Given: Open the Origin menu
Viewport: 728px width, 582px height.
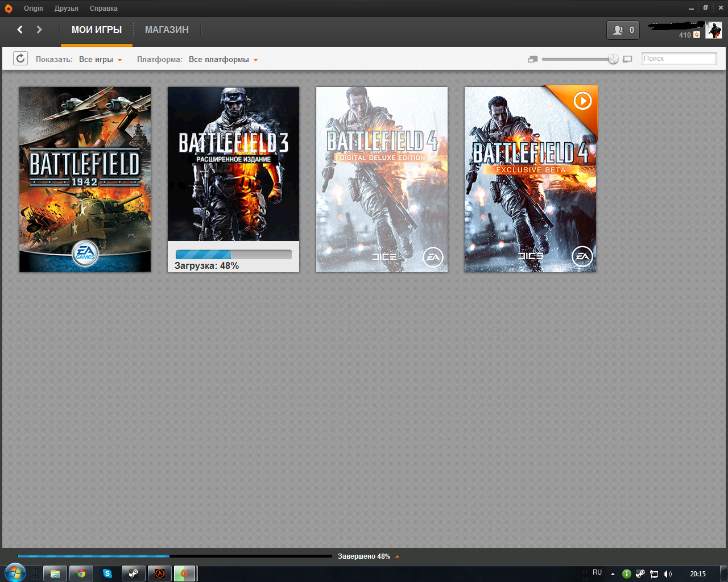Looking at the screenshot, I should pyautogui.click(x=34, y=9).
